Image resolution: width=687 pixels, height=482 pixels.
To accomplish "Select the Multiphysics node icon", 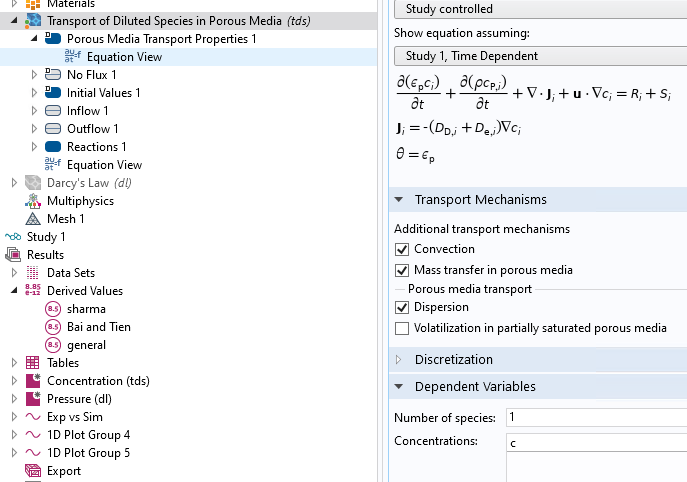I will (x=34, y=201).
